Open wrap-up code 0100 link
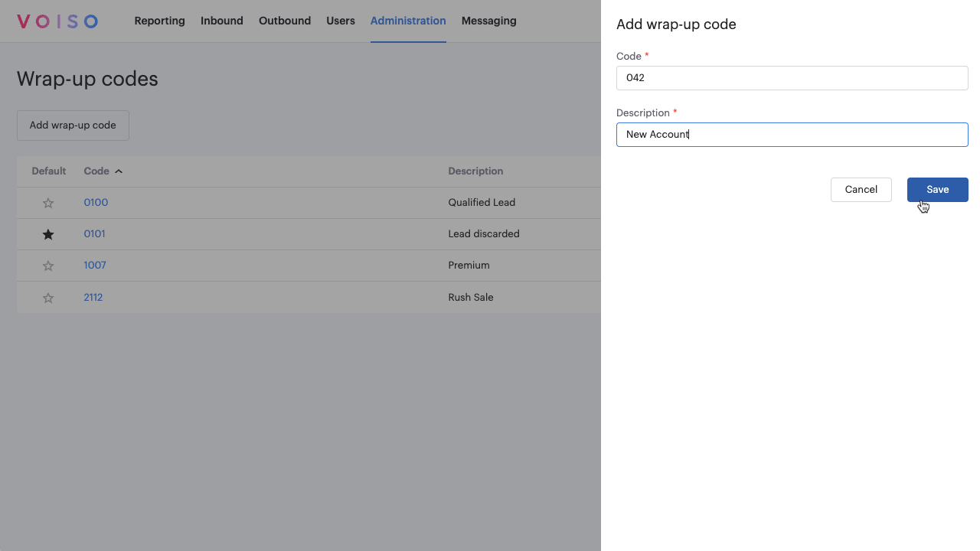Image resolution: width=980 pixels, height=551 pixels. tap(96, 202)
